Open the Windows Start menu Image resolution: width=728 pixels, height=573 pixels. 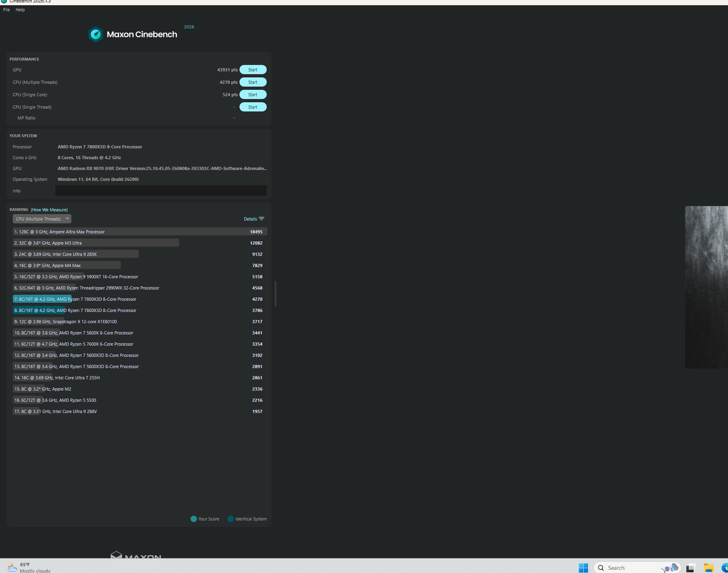583,567
